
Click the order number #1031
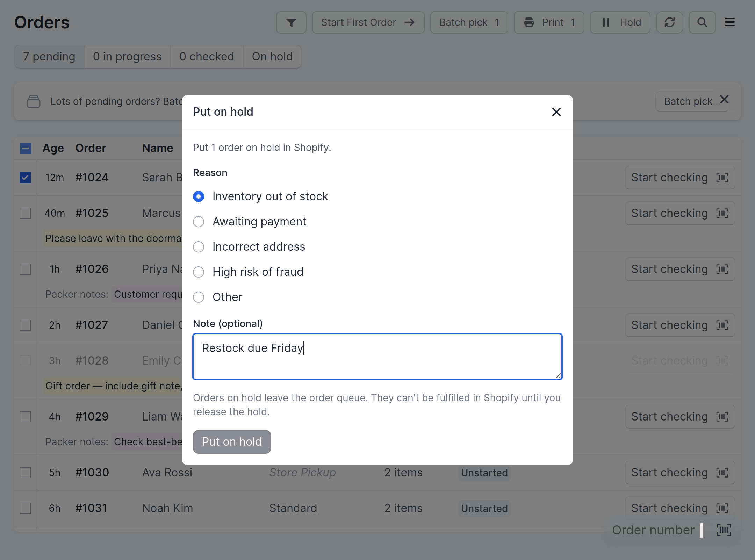(91, 508)
